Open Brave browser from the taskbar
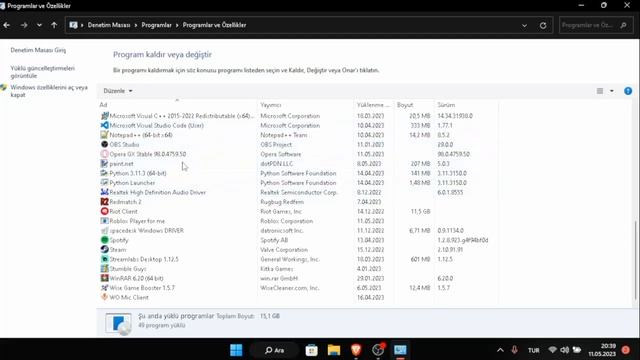640x360 pixels. coord(356,350)
